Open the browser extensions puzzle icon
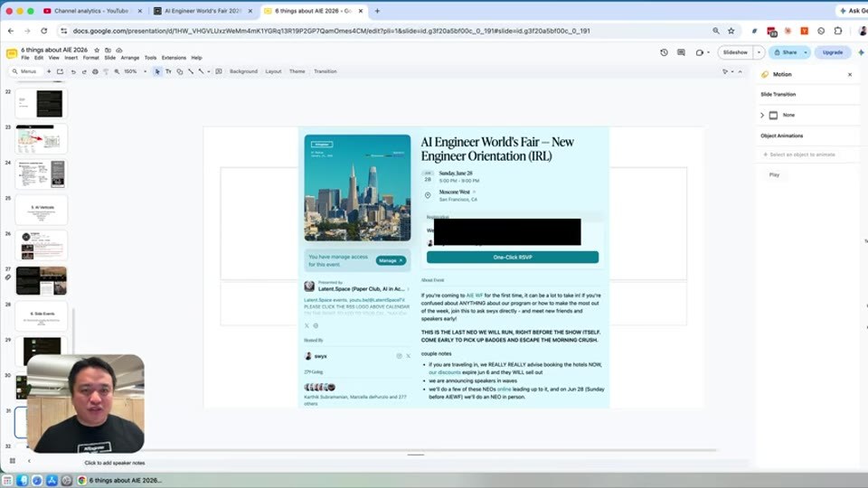This screenshot has width=868, height=488. (838, 31)
